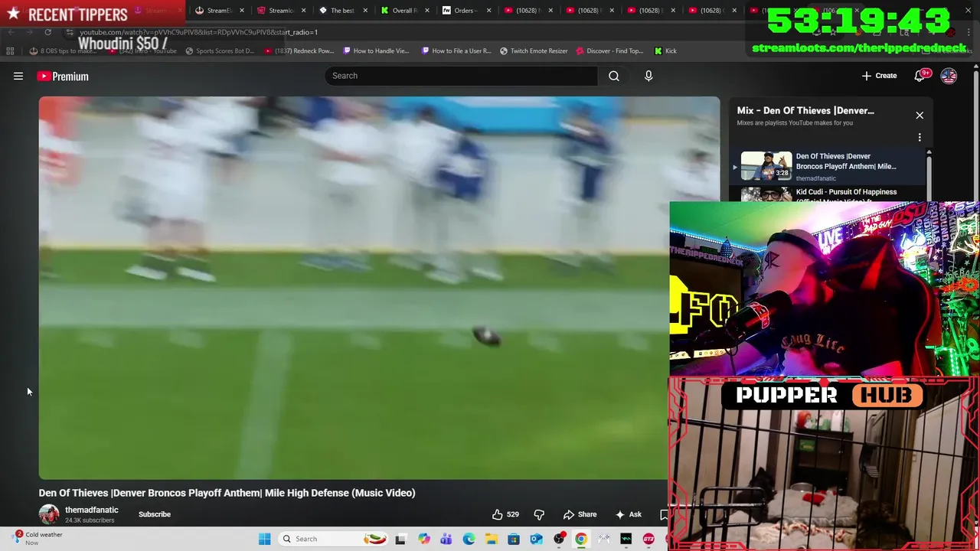980x551 pixels.
Task: Open Discover - Find Top... bookmark
Action: [609, 51]
